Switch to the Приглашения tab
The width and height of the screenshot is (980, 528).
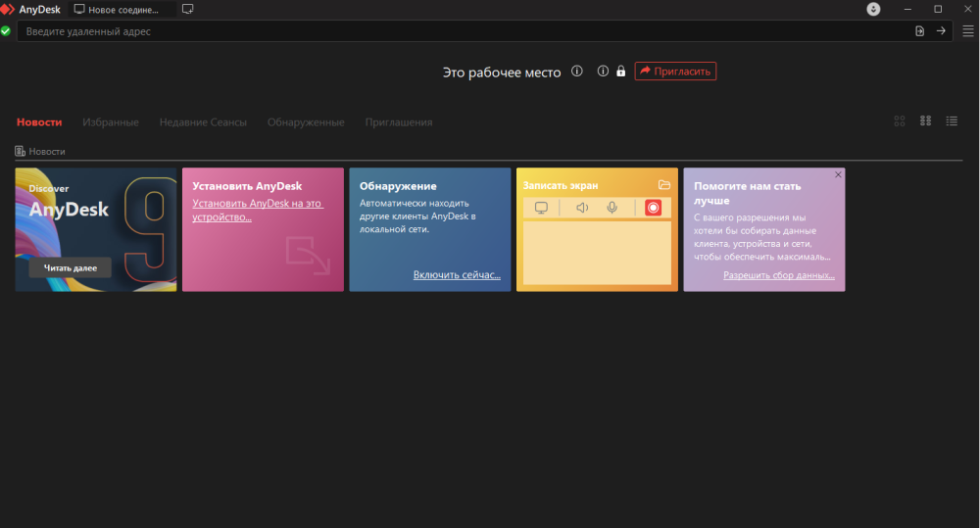pyautogui.click(x=399, y=122)
